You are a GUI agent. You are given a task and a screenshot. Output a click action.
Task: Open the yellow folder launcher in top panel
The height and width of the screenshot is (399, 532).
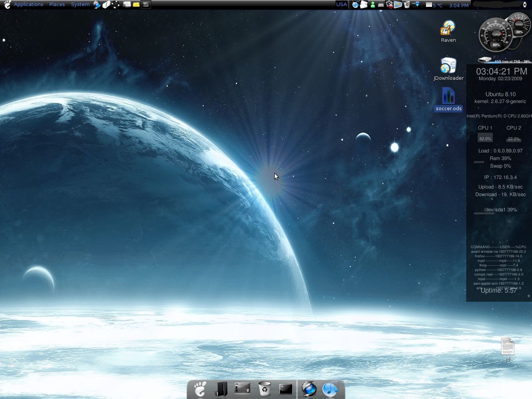pos(136,5)
